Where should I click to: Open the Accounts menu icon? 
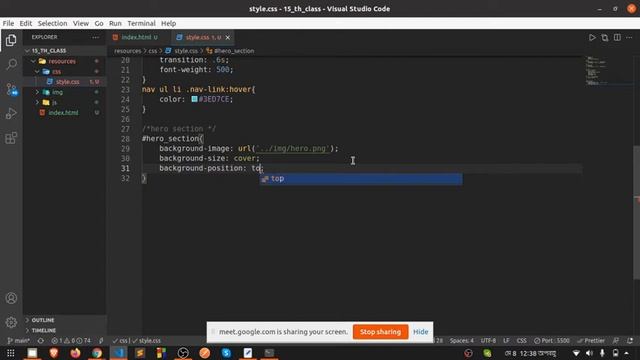point(11,298)
